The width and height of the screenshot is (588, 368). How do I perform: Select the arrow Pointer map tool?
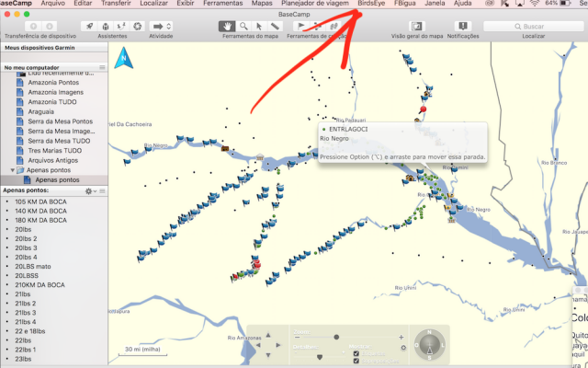(x=259, y=27)
